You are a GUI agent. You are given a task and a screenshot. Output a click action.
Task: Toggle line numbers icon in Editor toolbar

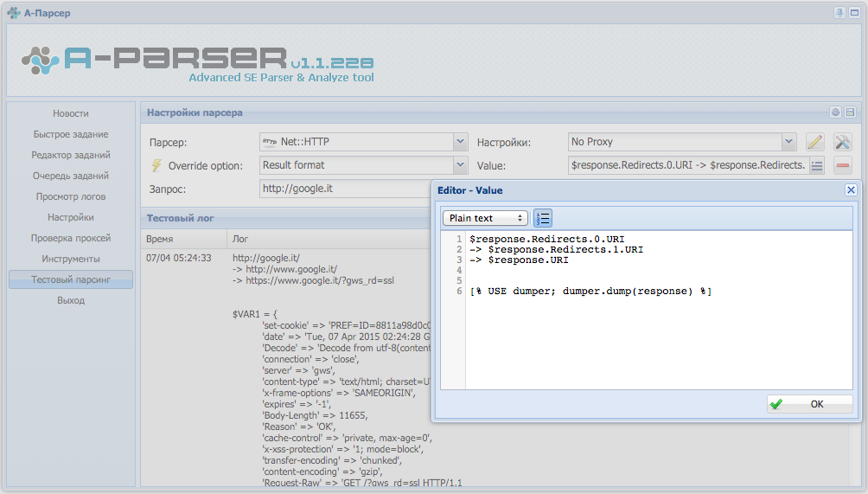click(x=543, y=218)
